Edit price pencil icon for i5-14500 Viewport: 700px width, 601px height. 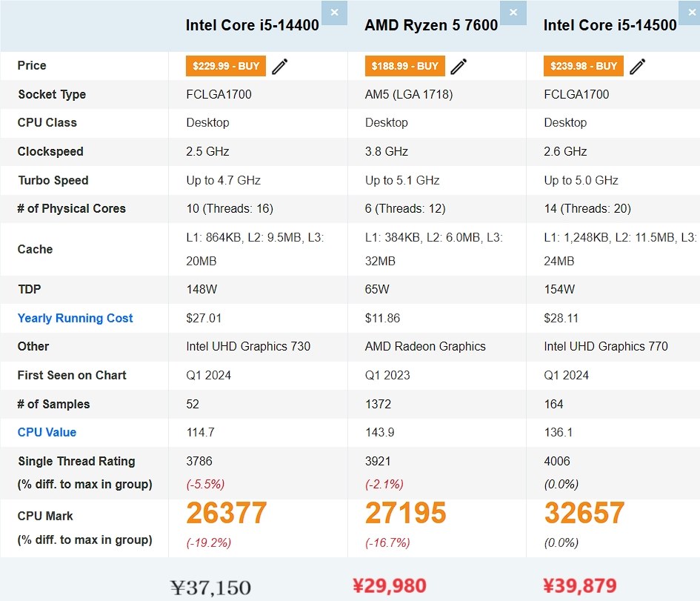pyautogui.click(x=638, y=66)
